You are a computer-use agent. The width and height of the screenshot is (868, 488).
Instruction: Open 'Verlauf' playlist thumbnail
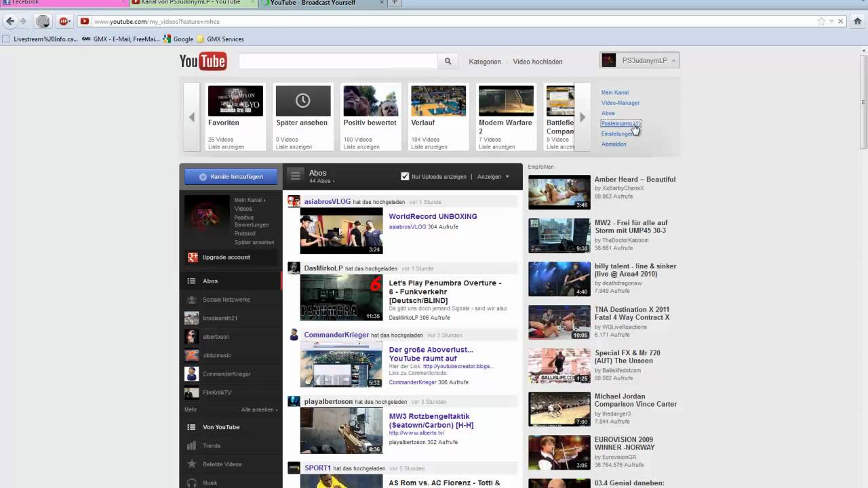(x=439, y=101)
